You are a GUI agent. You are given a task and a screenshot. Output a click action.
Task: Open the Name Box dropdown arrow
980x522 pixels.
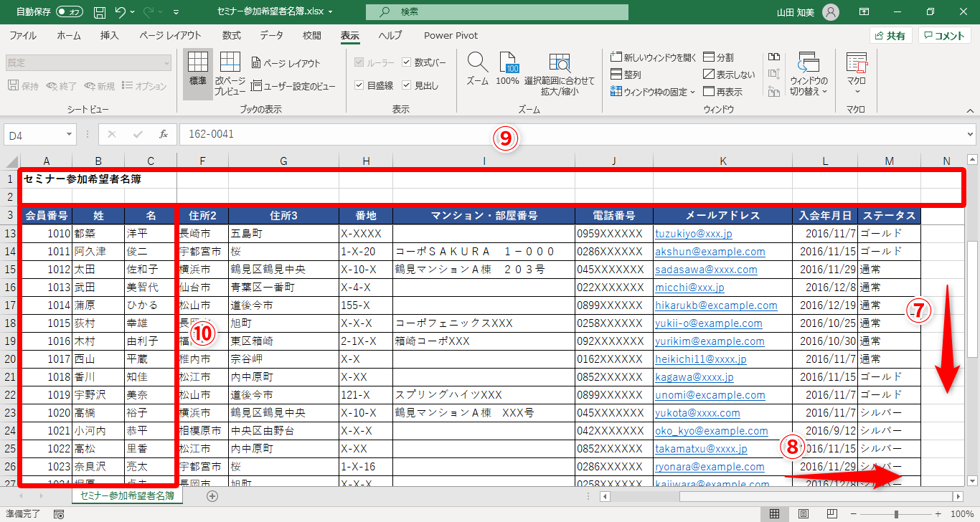pos(69,134)
